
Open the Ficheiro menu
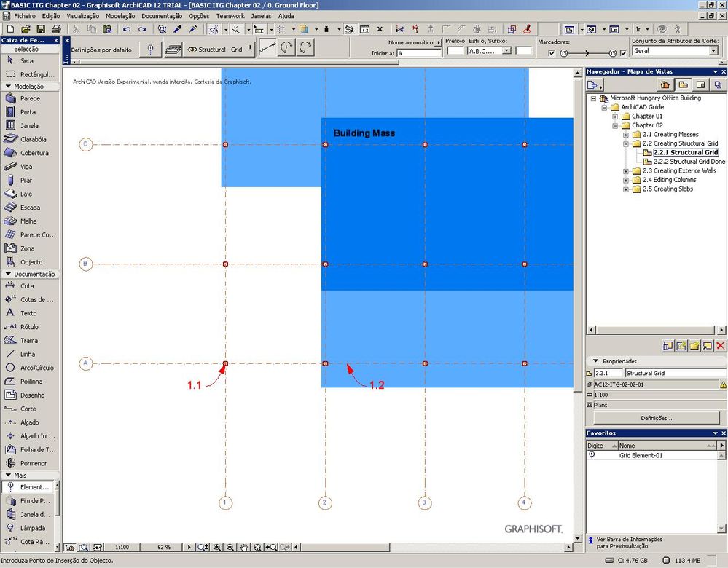pos(25,16)
